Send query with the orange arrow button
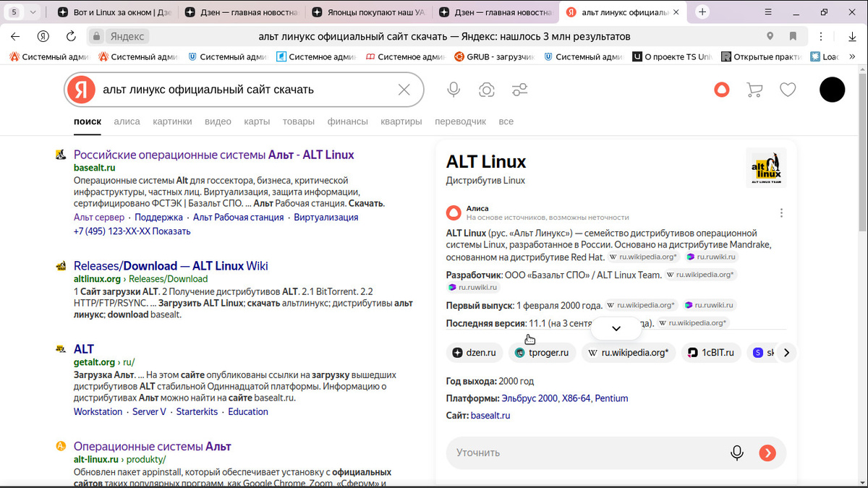 pyautogui.click(x=767, y=453)
